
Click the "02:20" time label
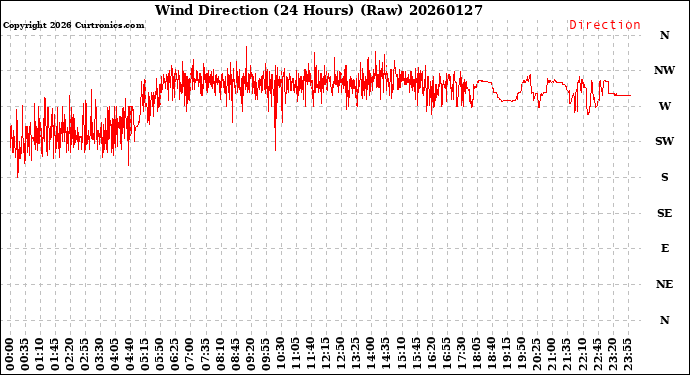click(70, 355)
